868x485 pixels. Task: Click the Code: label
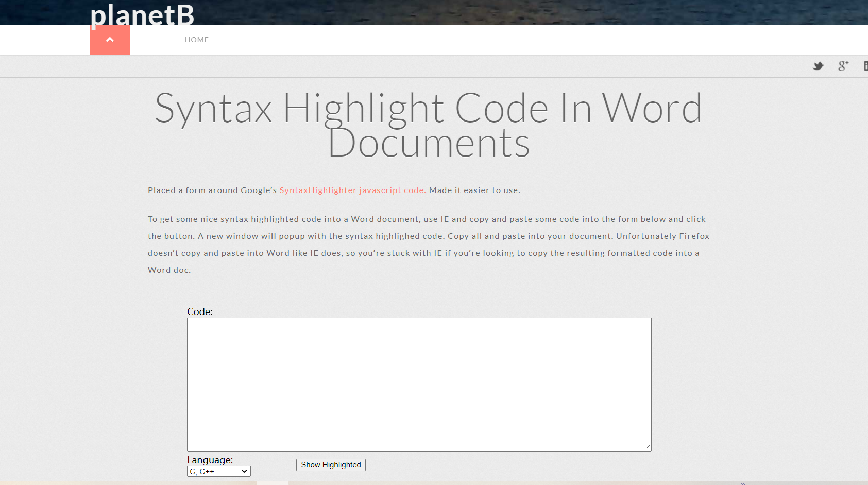click(x=200, y=311)
